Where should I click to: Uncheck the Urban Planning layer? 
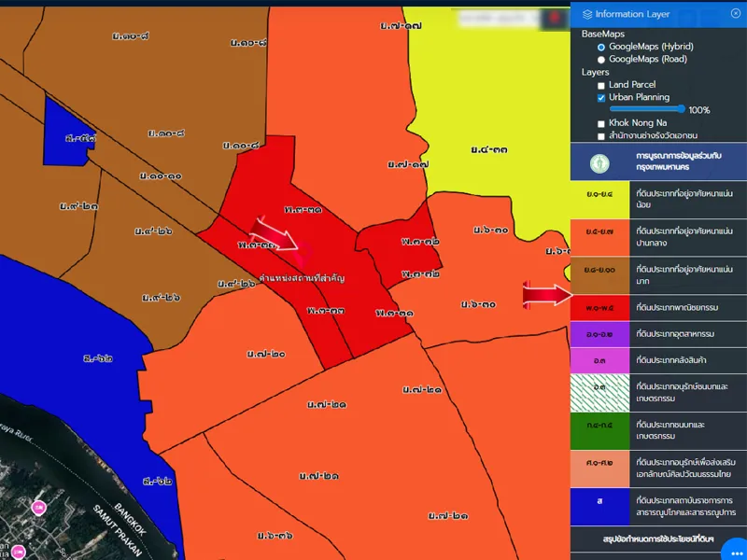click(x=601, y=97)
